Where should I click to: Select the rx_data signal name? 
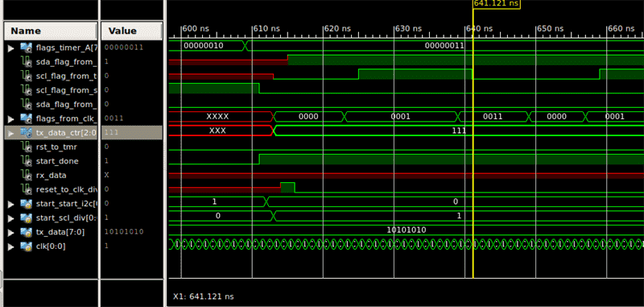52,176
